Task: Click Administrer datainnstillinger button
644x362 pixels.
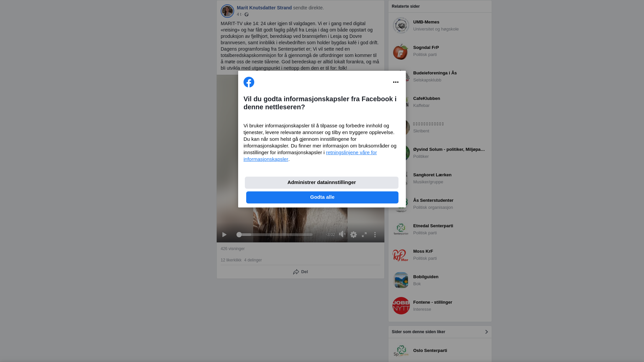Action: tap(322, 183)
